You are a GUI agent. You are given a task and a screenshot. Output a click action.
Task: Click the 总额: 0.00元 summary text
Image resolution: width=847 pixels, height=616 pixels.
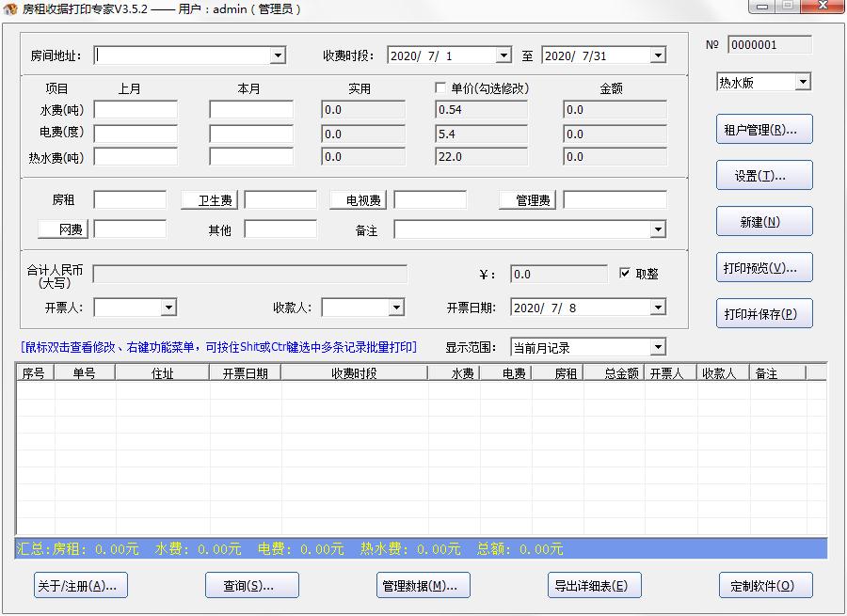coord(520,549)
